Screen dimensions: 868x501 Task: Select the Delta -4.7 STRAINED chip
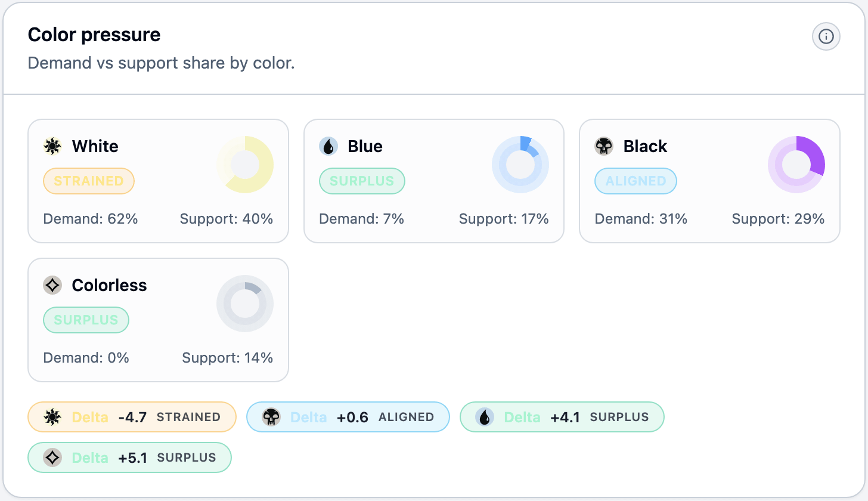[132, 417]
